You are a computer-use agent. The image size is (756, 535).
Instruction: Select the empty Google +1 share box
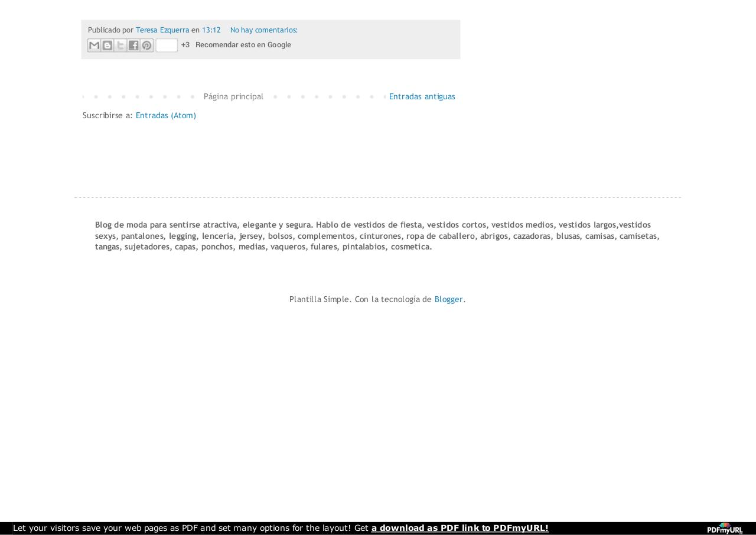[167, 45]
